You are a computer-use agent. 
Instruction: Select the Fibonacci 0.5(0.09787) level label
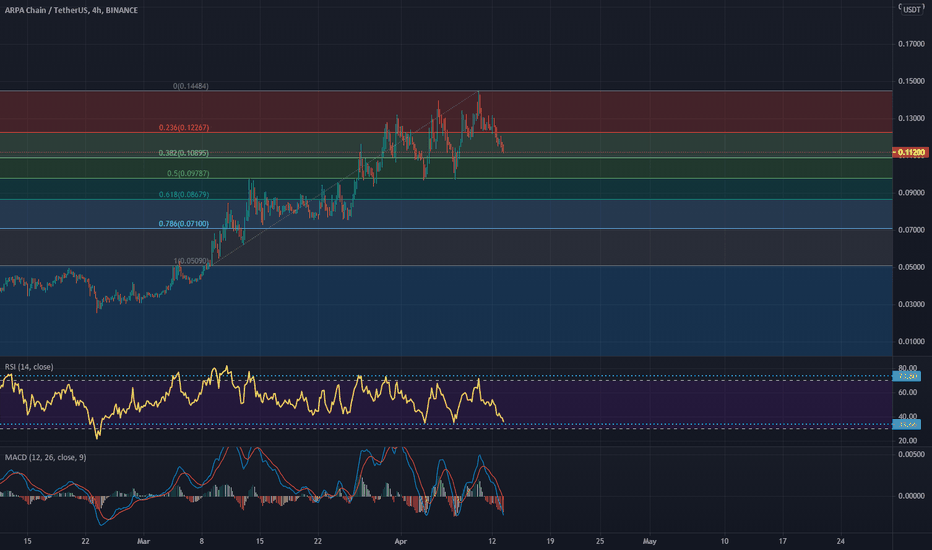[x=188, y=174]
